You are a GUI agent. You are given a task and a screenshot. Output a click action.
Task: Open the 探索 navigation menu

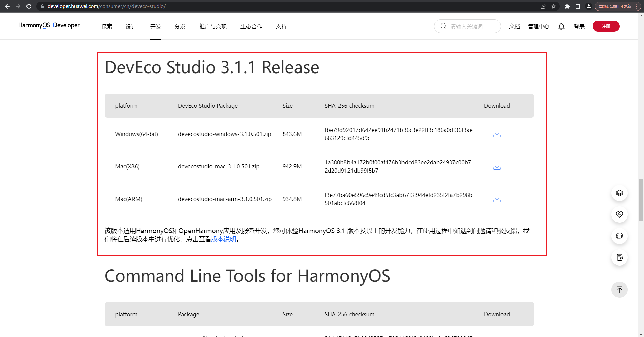tap(107, 27)
